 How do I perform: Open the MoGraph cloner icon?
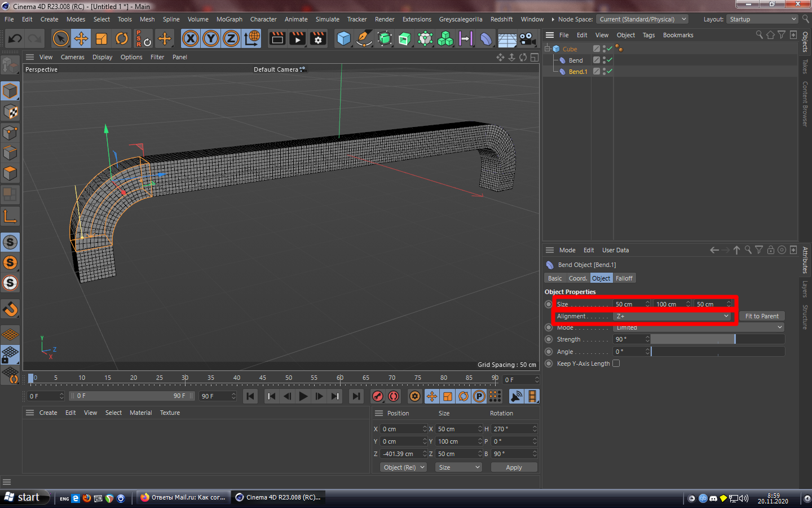tap(445, 38)
